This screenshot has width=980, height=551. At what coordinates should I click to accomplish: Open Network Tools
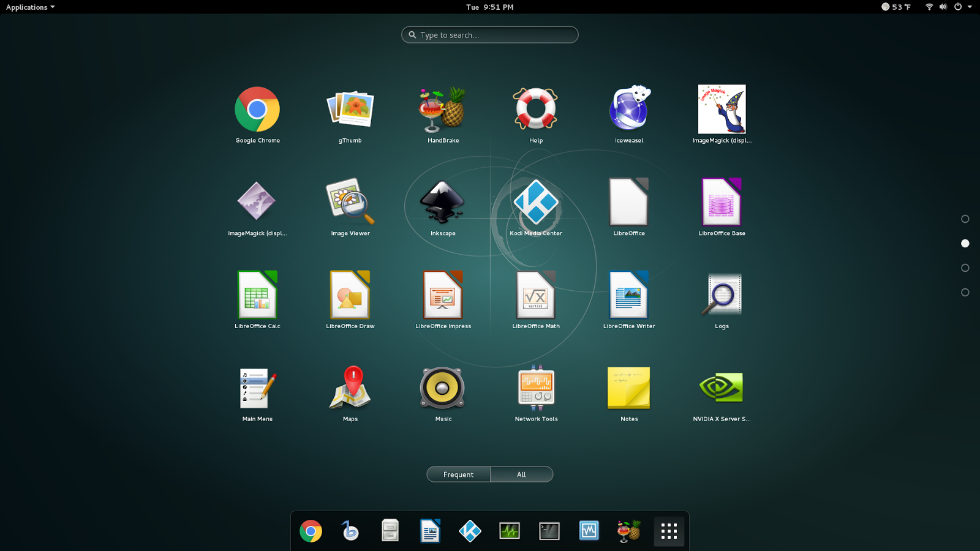(536, 388)
